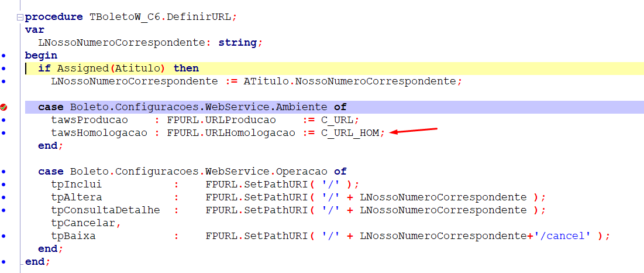Click 'ATitulo' in the assignment line
The width and height of the screenshot is (644, 273).
[x=266, y=81]
